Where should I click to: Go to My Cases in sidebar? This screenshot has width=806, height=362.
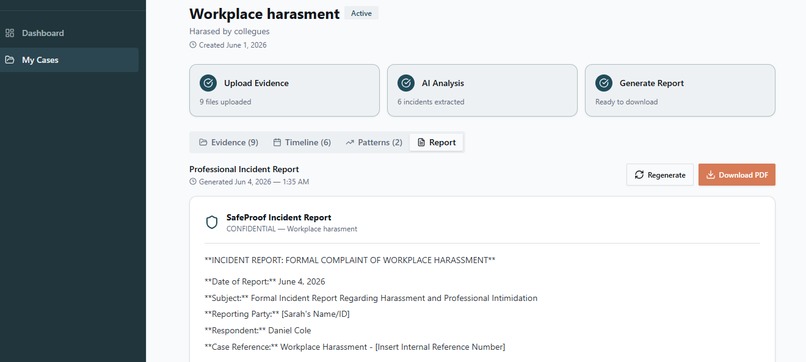[x=69, y=60]
